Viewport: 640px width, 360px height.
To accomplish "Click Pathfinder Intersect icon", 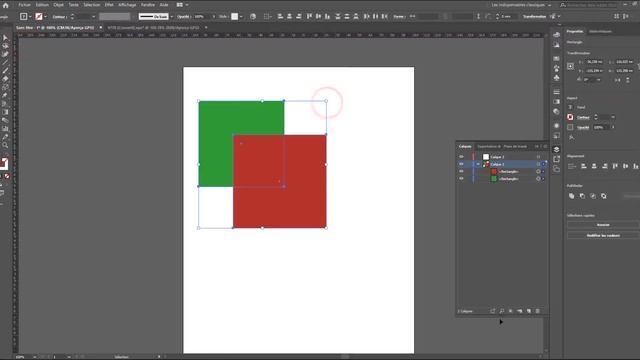I will coord(593,196).
